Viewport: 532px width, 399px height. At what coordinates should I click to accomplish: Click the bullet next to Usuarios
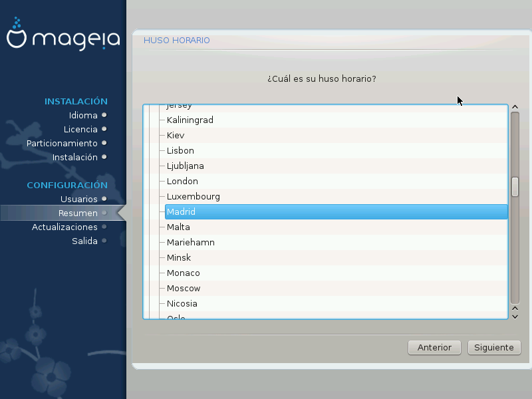click(104, 199)
